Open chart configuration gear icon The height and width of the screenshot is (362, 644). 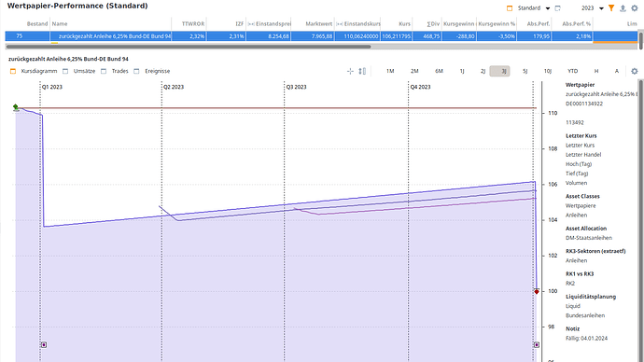(x=634, y=71)
